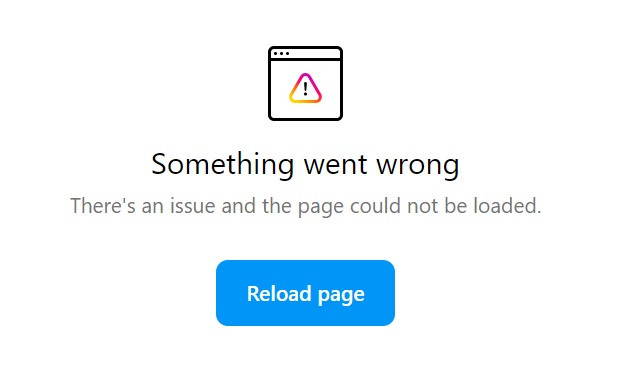Click the word "page" on the blue button
This screenshot has height=387, width=631.
[341, 295]
